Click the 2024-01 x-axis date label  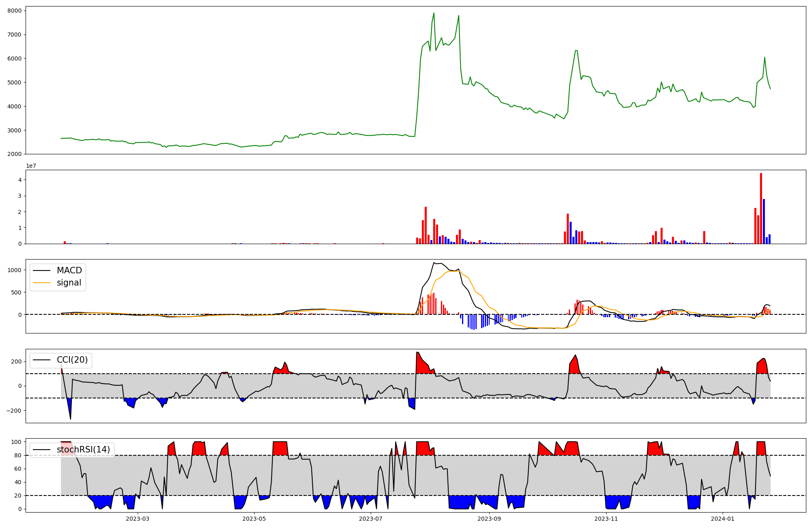click(x=723, y=519)
